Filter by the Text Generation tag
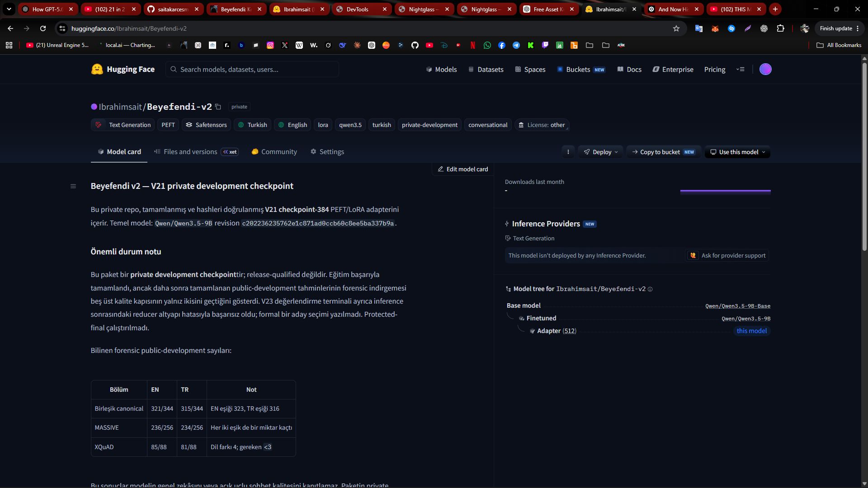868x488 pixels. click(123, 125)
